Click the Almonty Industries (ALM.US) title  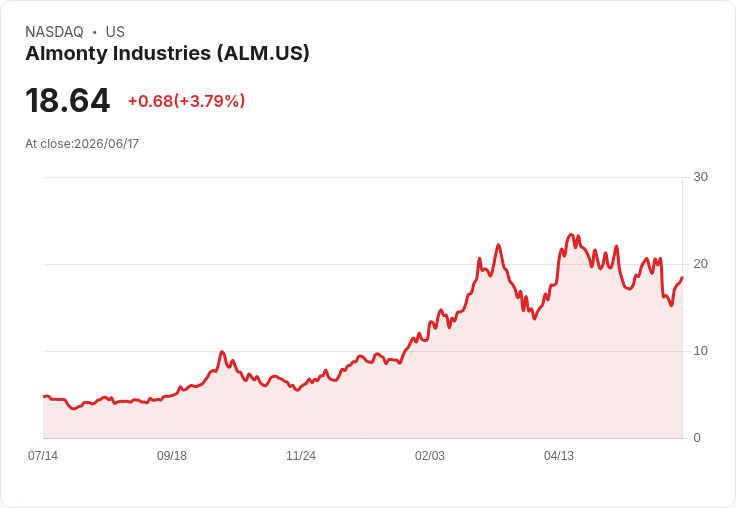click(x=167, y=53)
